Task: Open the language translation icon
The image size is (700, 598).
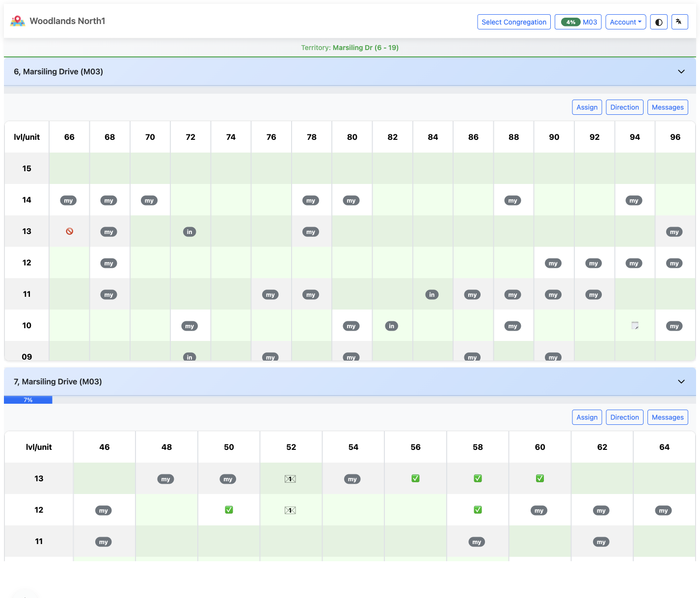Action: [x=679, y=22]
